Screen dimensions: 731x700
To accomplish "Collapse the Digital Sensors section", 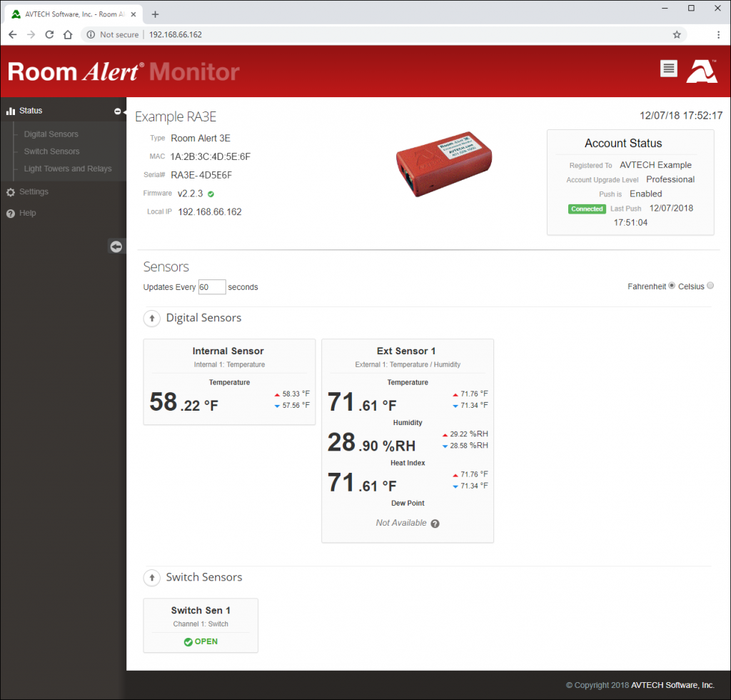I will pyautogui.click(x=151, y=318).
